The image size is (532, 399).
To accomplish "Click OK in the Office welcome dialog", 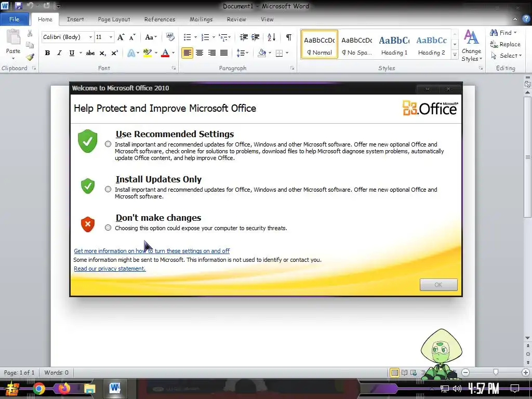I will pos(438,285).
